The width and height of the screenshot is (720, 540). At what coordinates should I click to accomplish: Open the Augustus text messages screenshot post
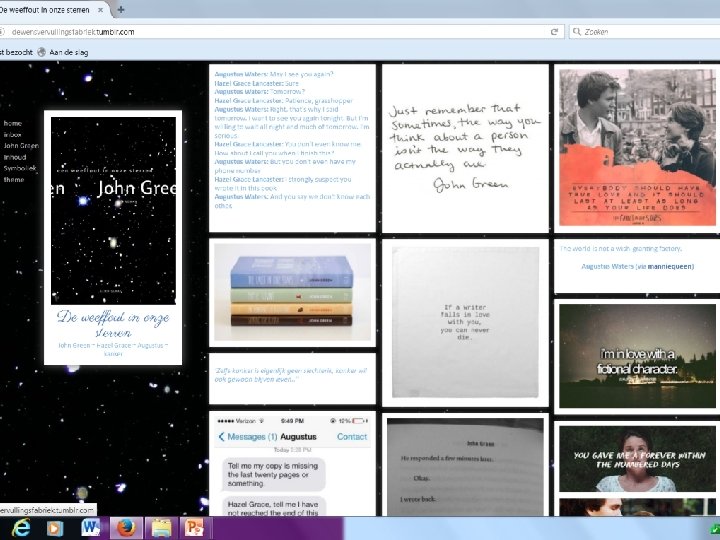coord(292,464)
